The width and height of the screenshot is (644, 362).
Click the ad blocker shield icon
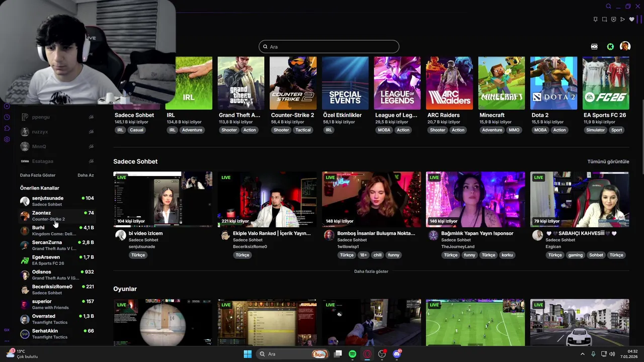point(613,20)
